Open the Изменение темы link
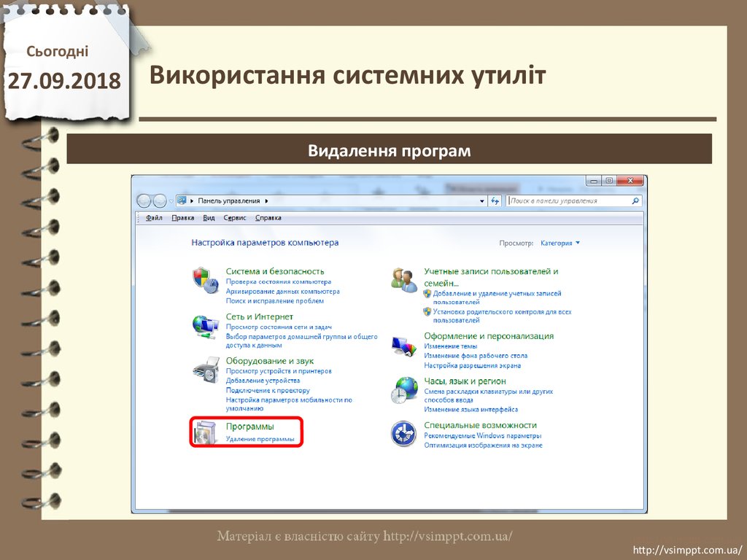The width and height of the screenshot is (747, 560). (x=450, y=346)
